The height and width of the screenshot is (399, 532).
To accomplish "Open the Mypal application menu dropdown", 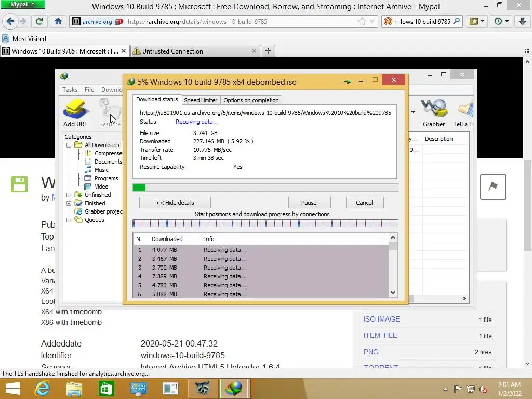I will pos(23,4).
